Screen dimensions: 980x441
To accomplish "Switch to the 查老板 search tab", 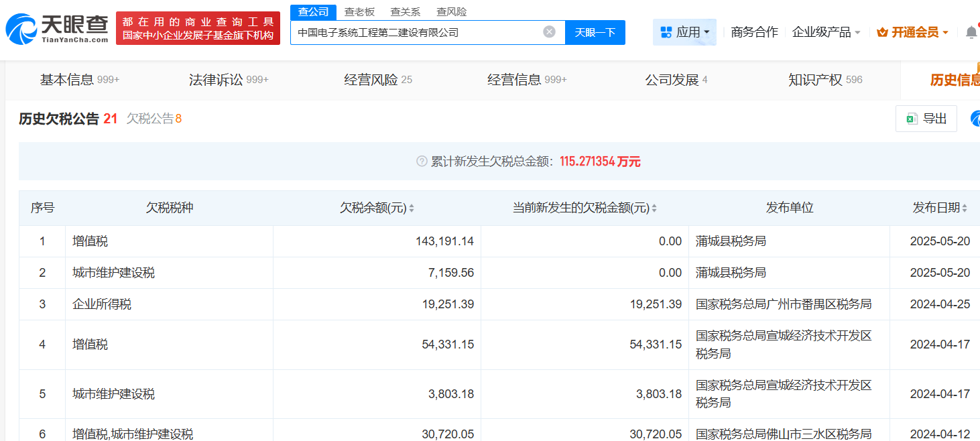I will click(359, 11).
